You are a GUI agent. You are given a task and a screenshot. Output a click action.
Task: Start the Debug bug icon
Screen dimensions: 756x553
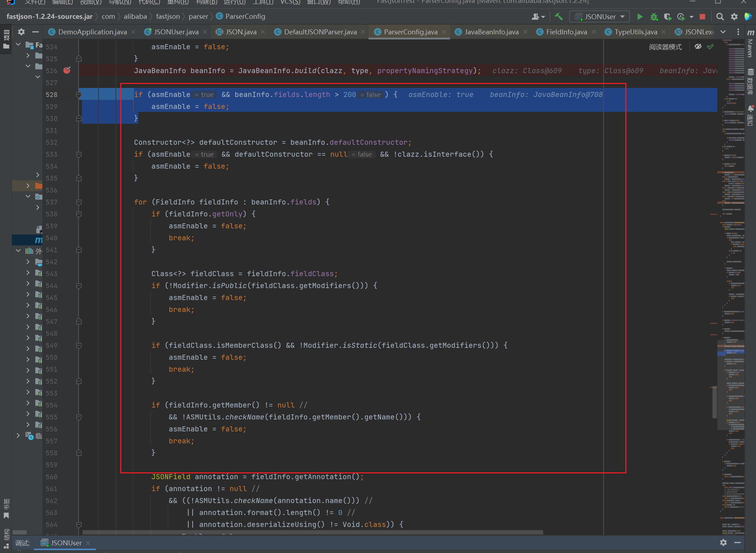pyautogui.click(x=654, y=17)
